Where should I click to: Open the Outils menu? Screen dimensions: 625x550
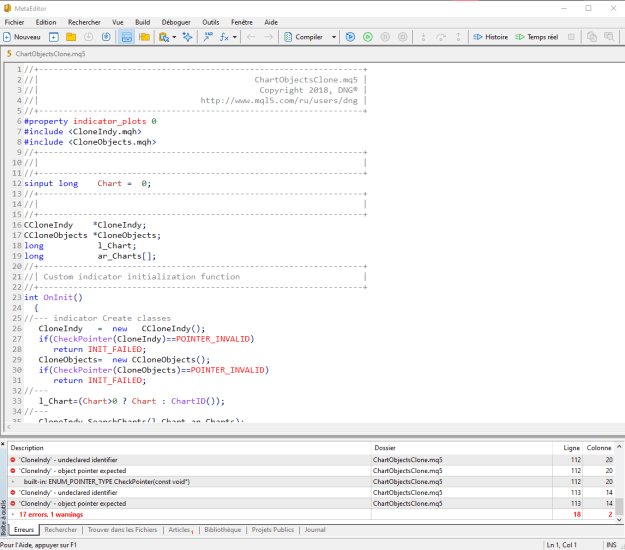(x=210, y=22)
